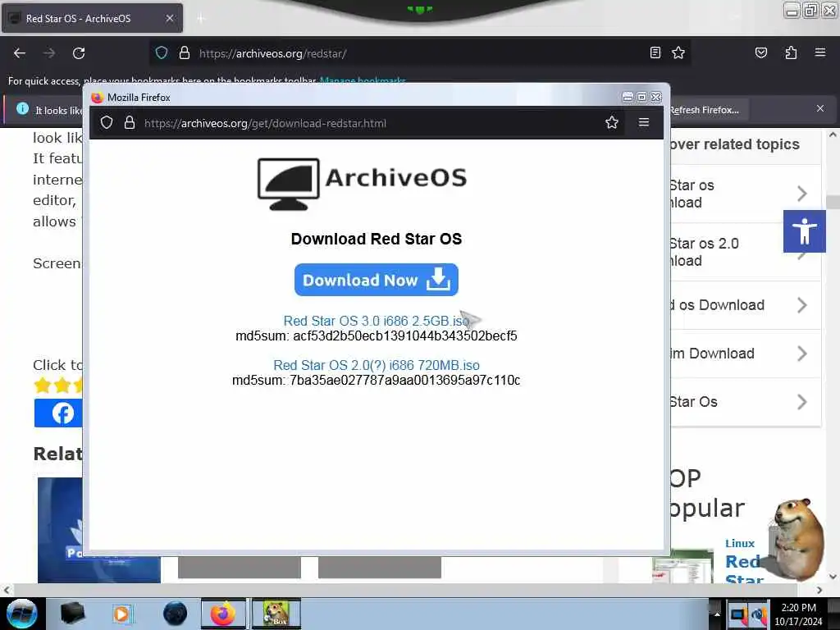This screenshot has width=840, height=630.
Task: Click md5sum text starting with 7ba35ae0
Action: tap(376, 381)
